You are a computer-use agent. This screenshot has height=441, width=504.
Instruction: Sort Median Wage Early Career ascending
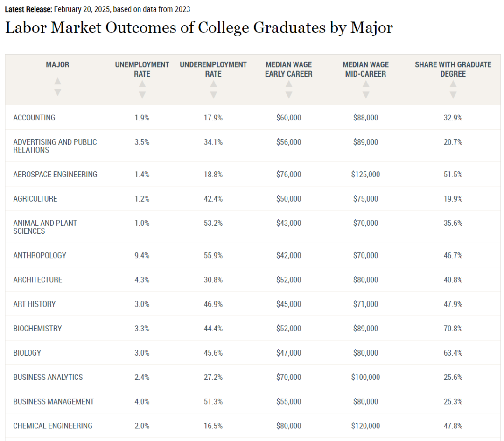tap(289, 84)
